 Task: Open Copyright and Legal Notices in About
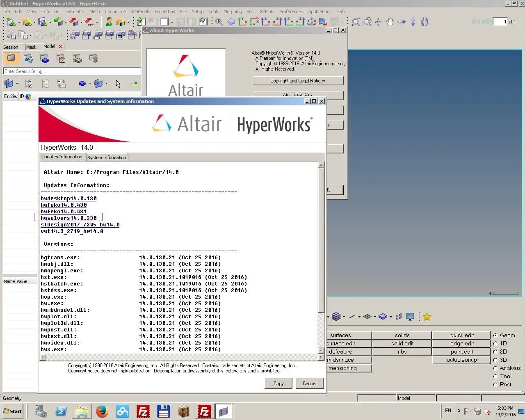(298, 81)
